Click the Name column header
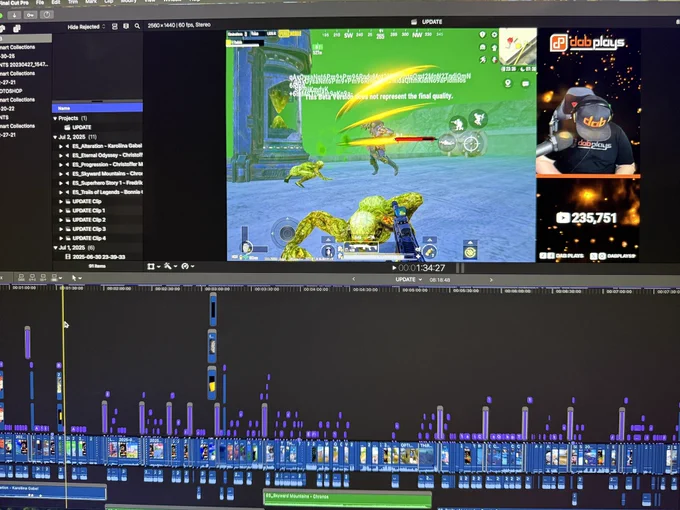 (x=97, y=108)
